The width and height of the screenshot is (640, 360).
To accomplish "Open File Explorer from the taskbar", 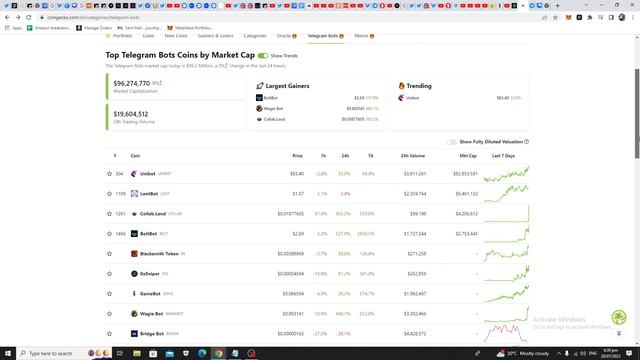I will click(137, 353).
